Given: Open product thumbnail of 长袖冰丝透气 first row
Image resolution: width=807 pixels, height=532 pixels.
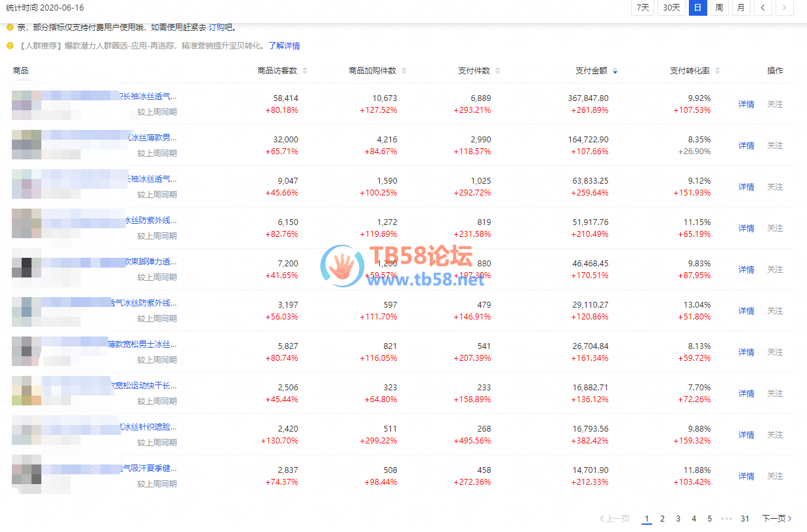Looking at the screenshot, I should [x=26, y=105].
